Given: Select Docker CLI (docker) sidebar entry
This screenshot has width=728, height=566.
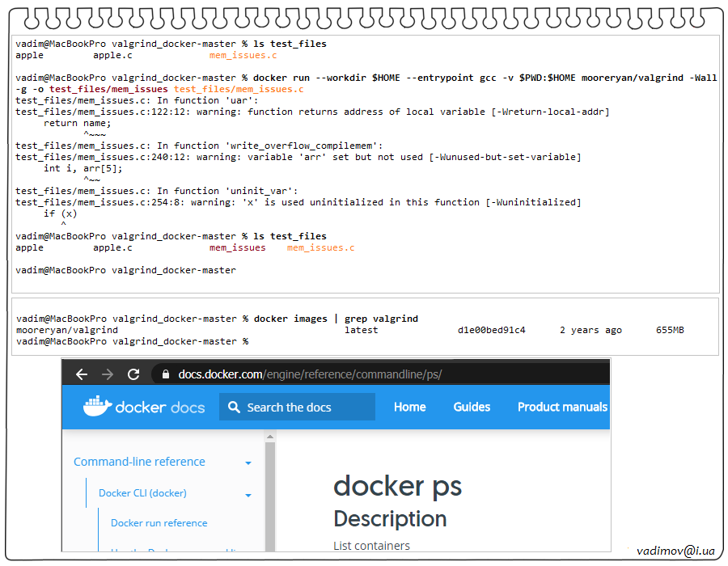Looking at the screenshot, I should pyautogui.click(x=142, y=493).
